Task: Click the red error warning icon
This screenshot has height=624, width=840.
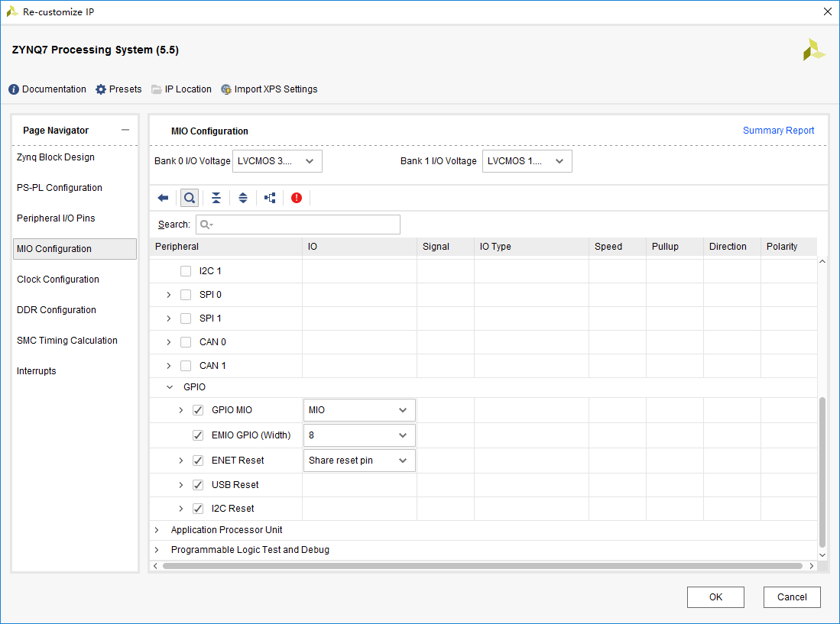Action: click(x=297, y=198)
